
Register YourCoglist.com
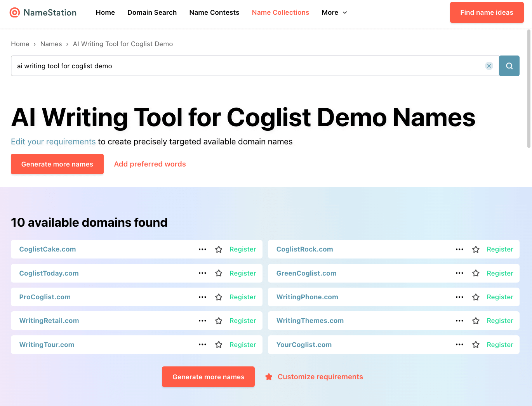click(500, 345)
